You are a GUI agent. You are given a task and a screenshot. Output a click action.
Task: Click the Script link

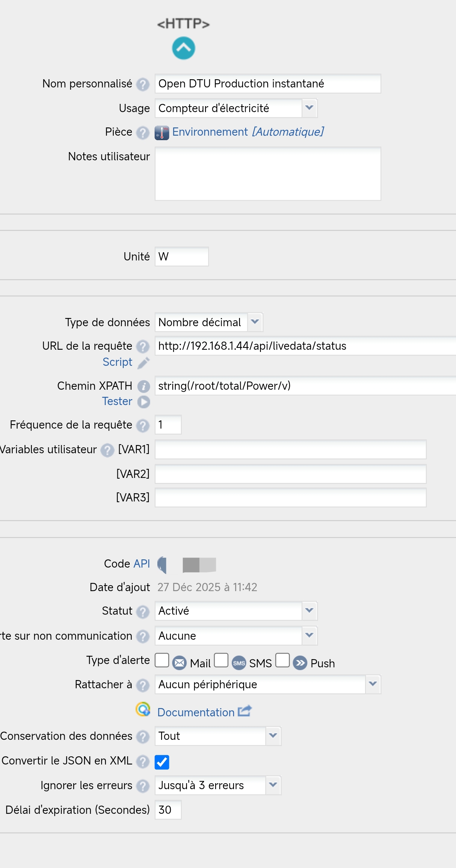point(117,362)
